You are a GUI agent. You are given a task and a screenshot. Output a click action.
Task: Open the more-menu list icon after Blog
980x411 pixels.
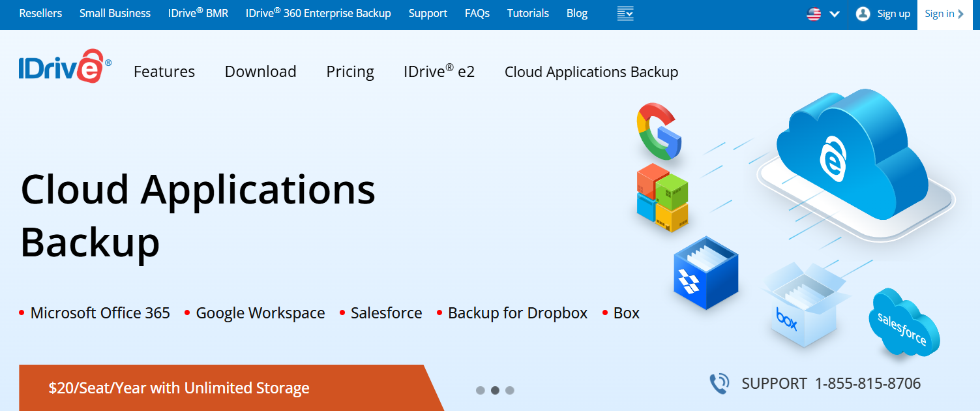point(625,14)
